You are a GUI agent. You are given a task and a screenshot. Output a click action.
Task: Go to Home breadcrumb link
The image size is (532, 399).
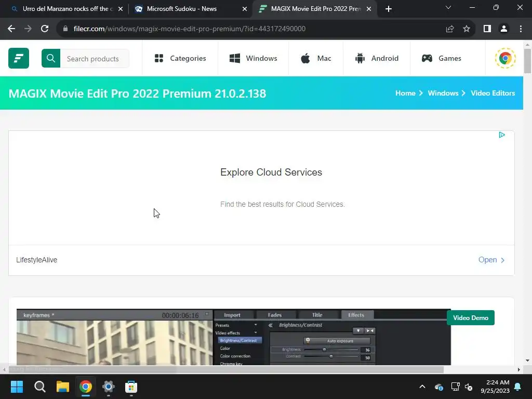(x=405, y=93)
